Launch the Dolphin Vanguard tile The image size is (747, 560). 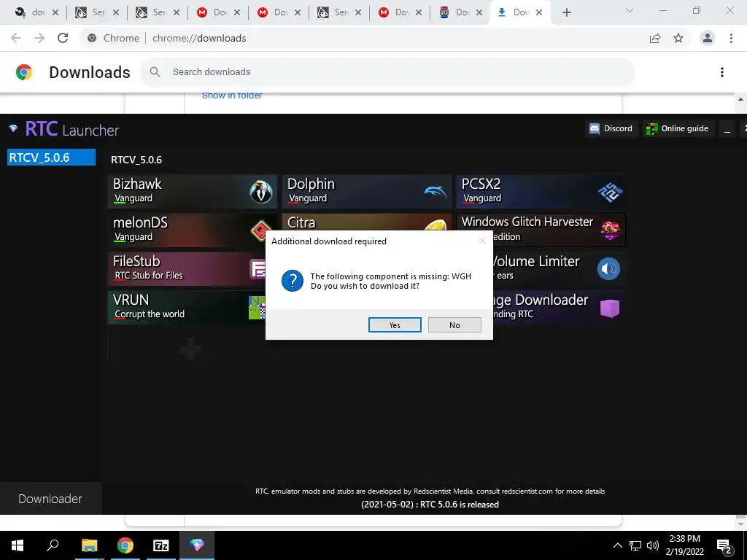[367, 191]
